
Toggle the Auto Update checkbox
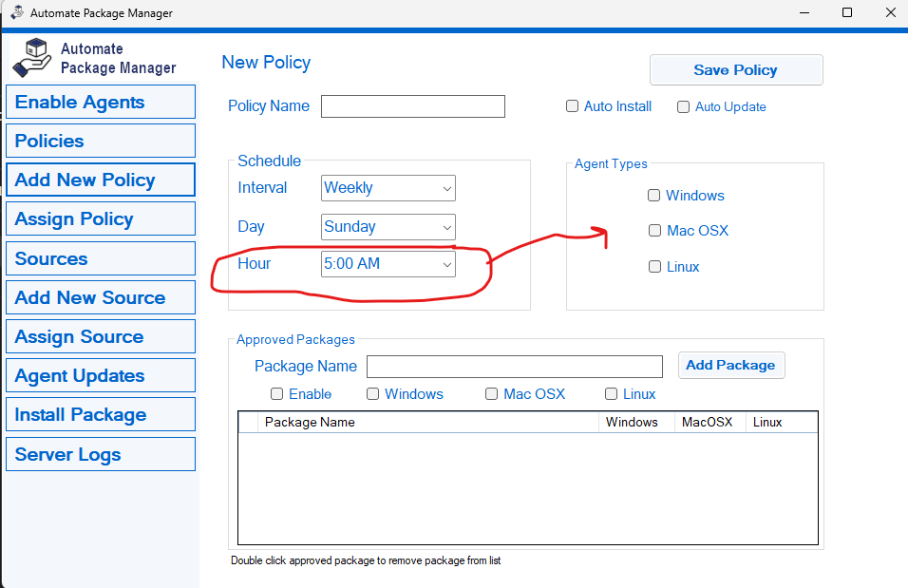click(x=683, y=107)
